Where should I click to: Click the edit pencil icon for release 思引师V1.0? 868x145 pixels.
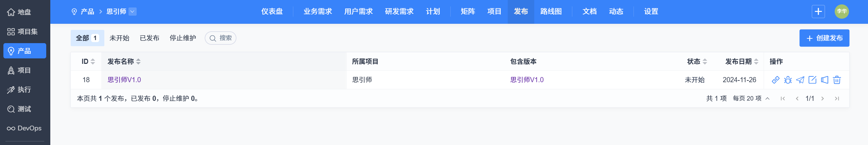tap(812, 80)
